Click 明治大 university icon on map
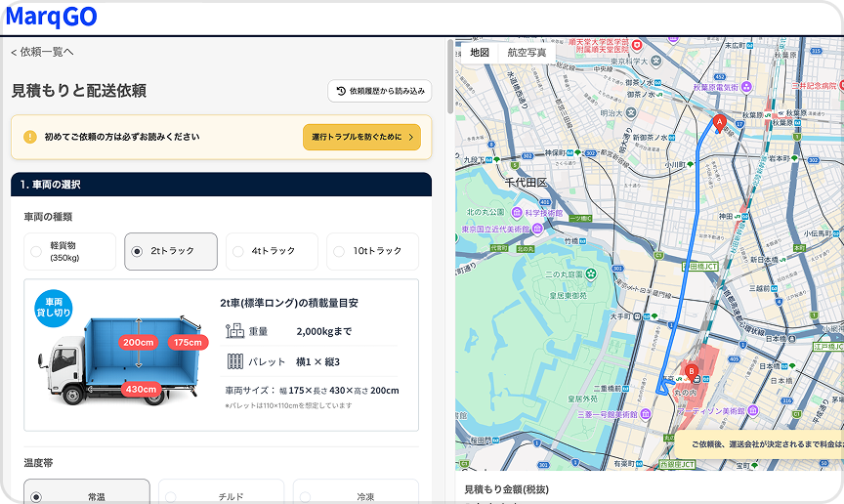Viewport: 844px width, 504px height. pos(631,113)
